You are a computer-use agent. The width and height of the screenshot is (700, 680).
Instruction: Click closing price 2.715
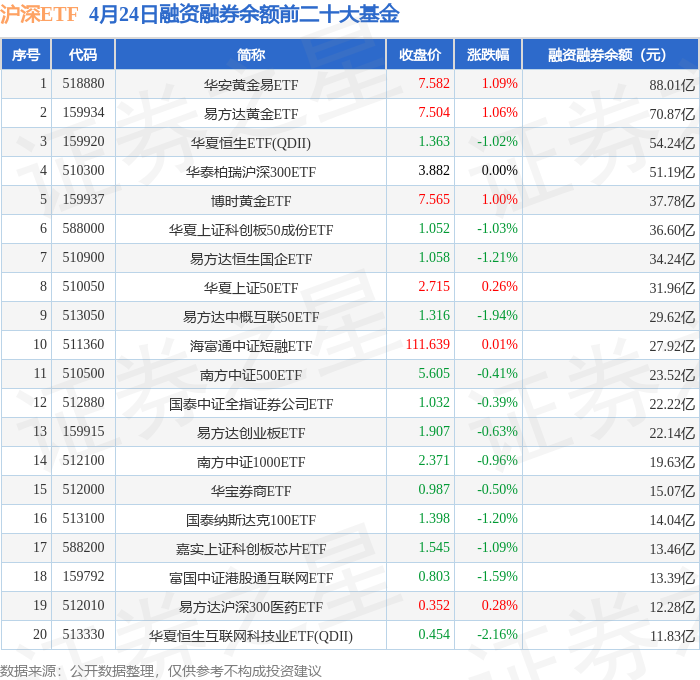coord(434,287)
